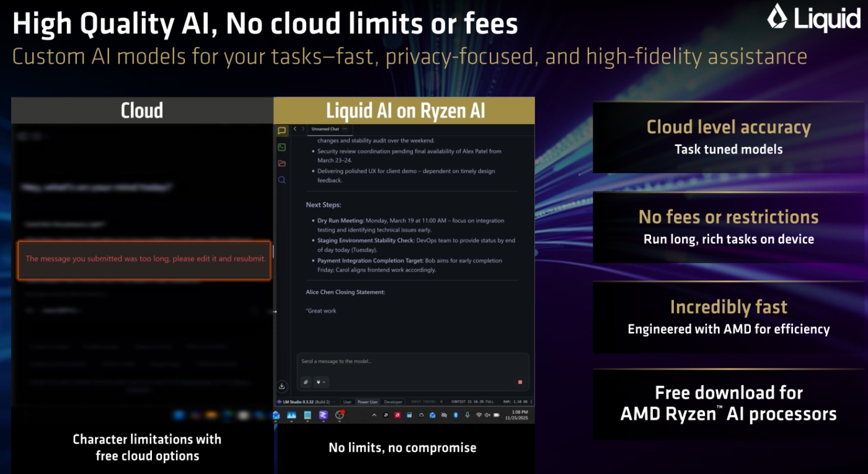Click the 'Incredibly fast' card
Screen dimensions: 868x474
point(728,318)
